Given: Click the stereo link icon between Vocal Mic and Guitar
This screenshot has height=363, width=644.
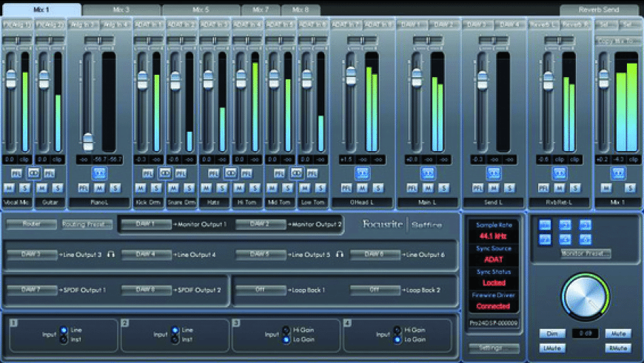Looking at the screenshot, I should click(33, 173).
